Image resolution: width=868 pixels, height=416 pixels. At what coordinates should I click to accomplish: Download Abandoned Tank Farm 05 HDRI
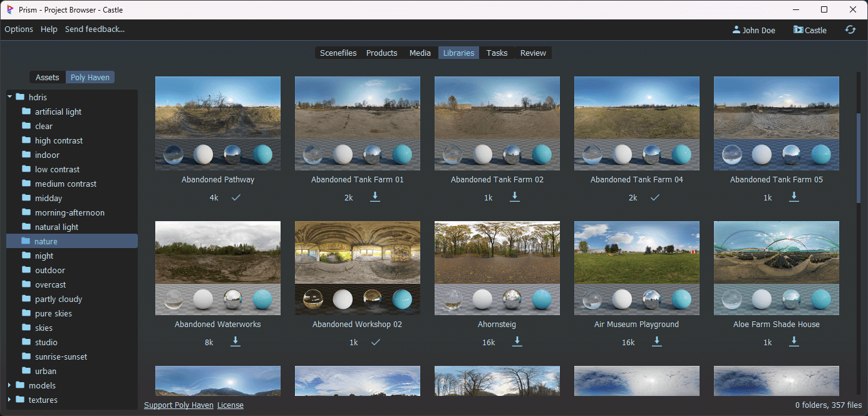[794, 197]
